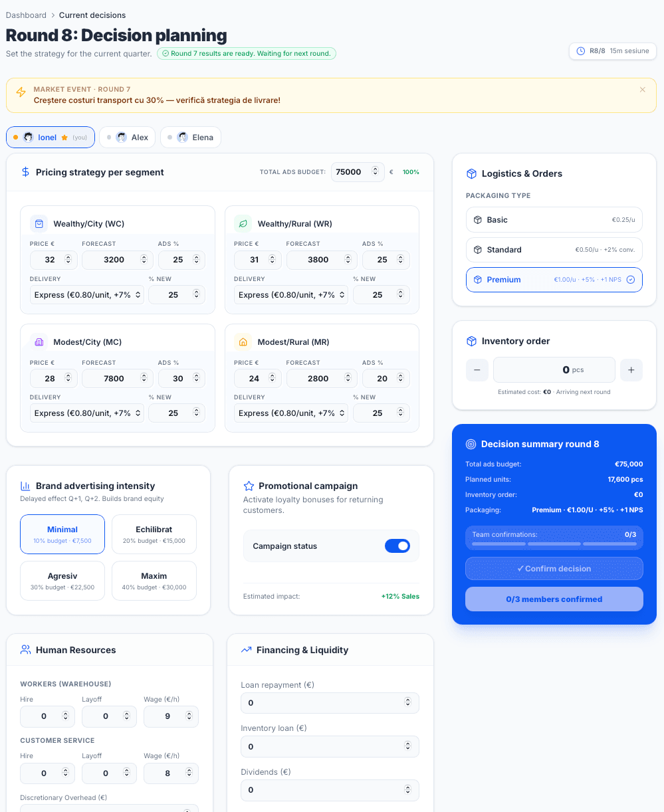The height and width of the screenshot is (812, 664).
Task: Click the gold star next to Ionel
Action: (x=64, y=138)
